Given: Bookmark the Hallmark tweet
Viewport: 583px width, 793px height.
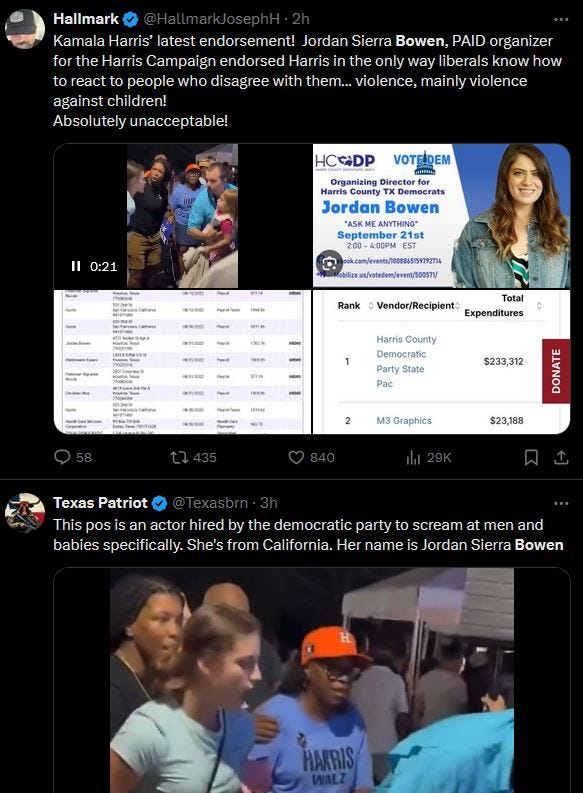Looking at the screenshot, I should (x=531, y=457).
